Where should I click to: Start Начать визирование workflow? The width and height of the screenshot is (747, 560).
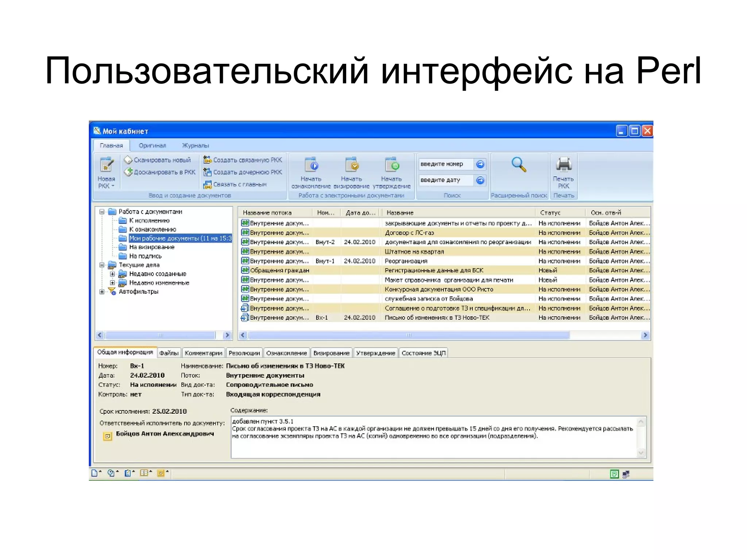pyautogui.click(x=352, y=165)
